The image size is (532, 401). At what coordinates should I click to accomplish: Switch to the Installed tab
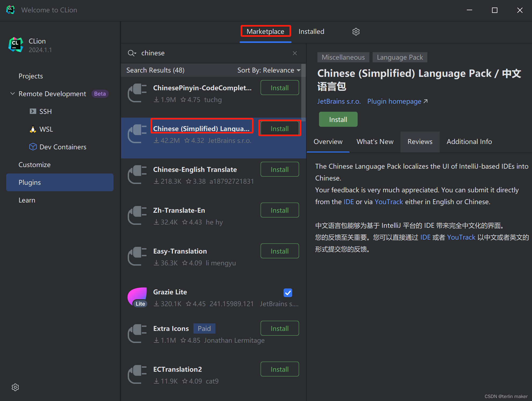311,32
